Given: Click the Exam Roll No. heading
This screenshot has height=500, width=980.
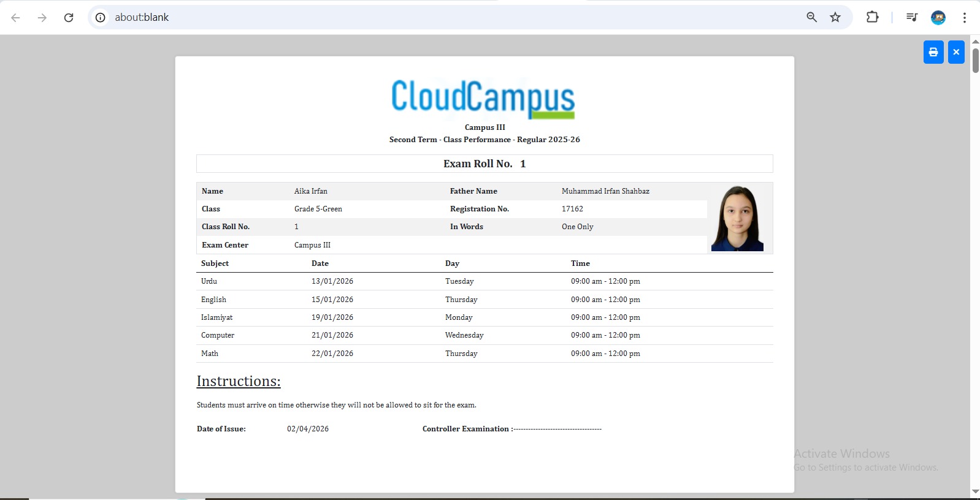Looking at the screenshot, I should point(484,164).
